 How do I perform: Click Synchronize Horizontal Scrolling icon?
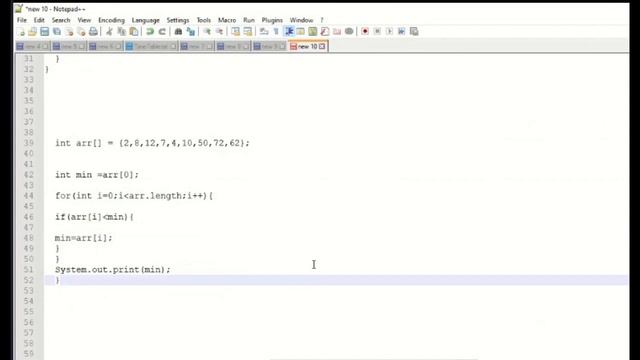(248, 31)
